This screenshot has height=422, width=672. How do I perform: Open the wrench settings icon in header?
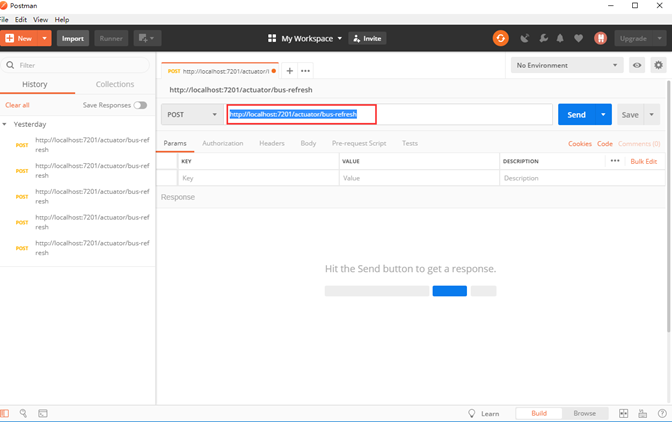(x=543, y=38)
